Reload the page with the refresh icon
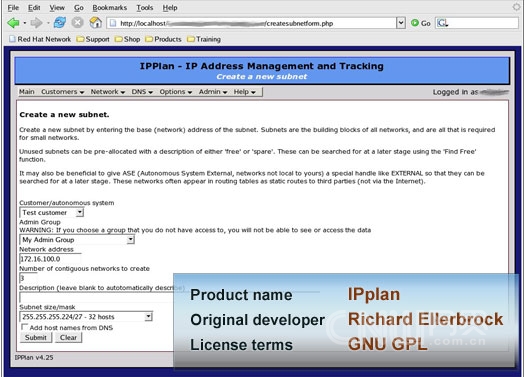This screenshot has height=377, width=525. (x=60, y=23)
